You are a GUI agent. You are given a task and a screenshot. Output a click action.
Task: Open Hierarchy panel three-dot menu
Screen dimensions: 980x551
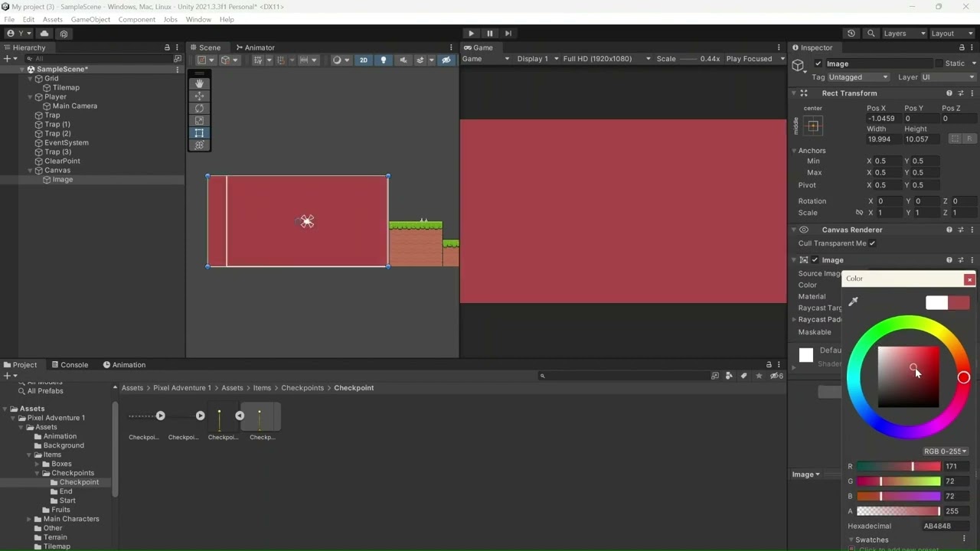(178, 47)
